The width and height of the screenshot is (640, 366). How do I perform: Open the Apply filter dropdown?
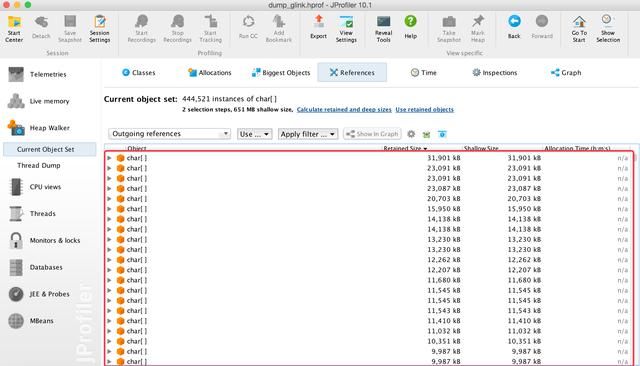click(308, 134)
